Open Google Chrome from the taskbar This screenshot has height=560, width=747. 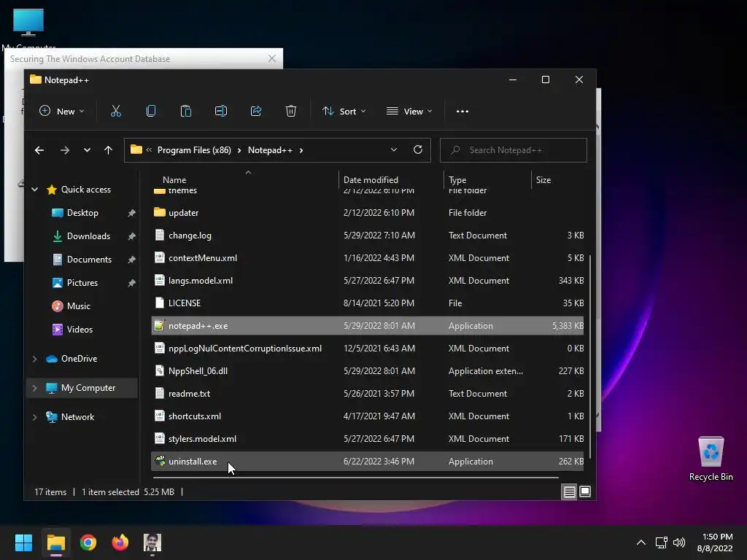(x=88, y=542)
